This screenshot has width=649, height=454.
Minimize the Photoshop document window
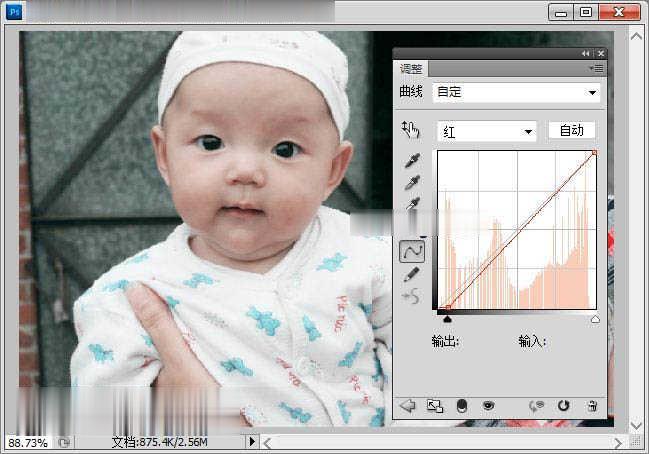pyautogui.click(x=561, y=13)
